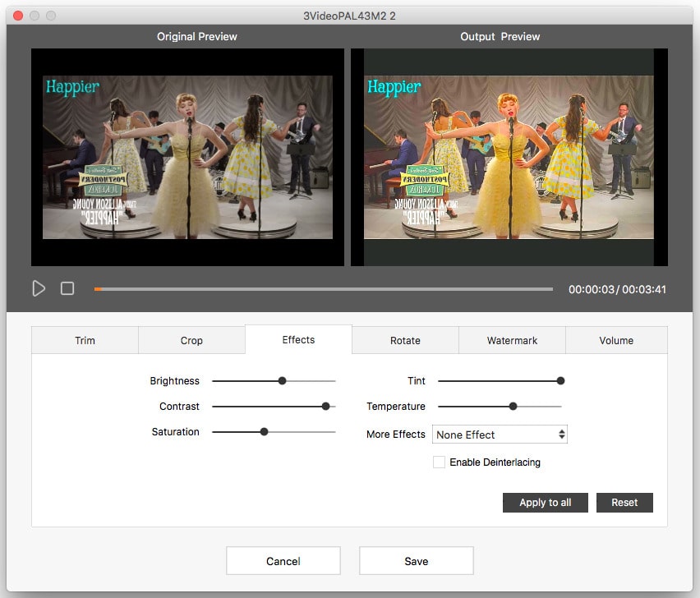Click the Output Preview heading

[x=500, y=37]
